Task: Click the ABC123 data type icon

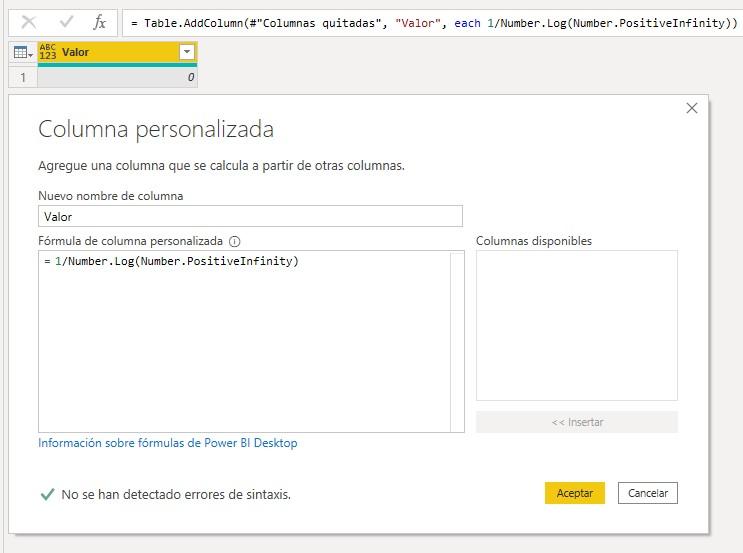Action: tap(48, 53)
